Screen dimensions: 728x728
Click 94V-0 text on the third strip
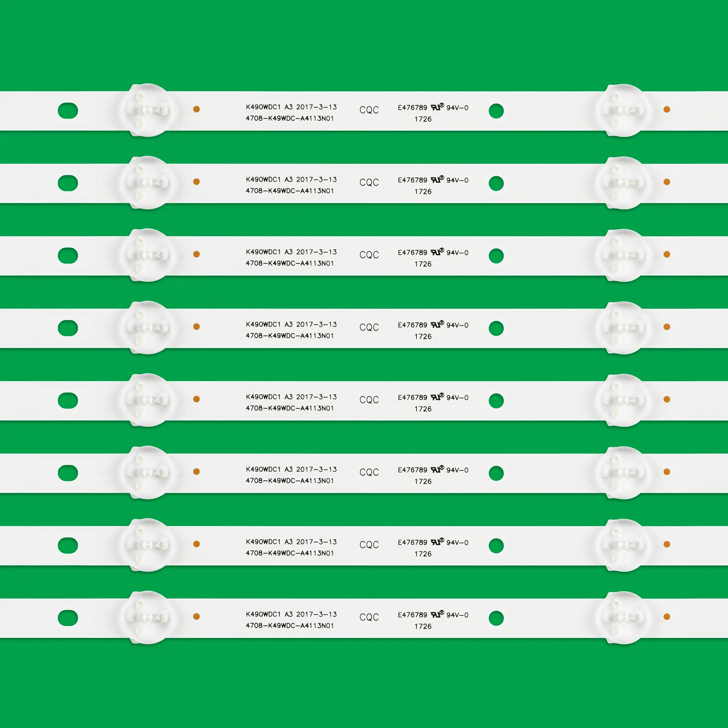click(457, 253)
